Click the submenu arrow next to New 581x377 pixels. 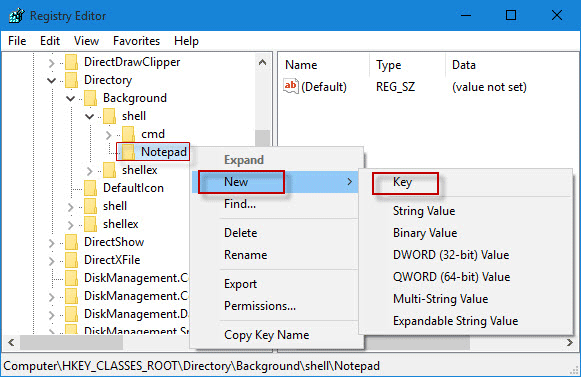pos(349,182)
